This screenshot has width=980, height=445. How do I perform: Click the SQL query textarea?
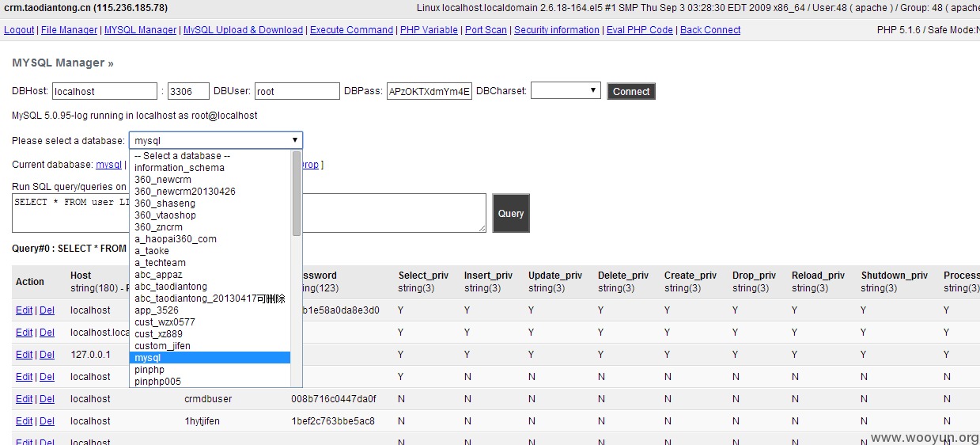click(250, 213)
